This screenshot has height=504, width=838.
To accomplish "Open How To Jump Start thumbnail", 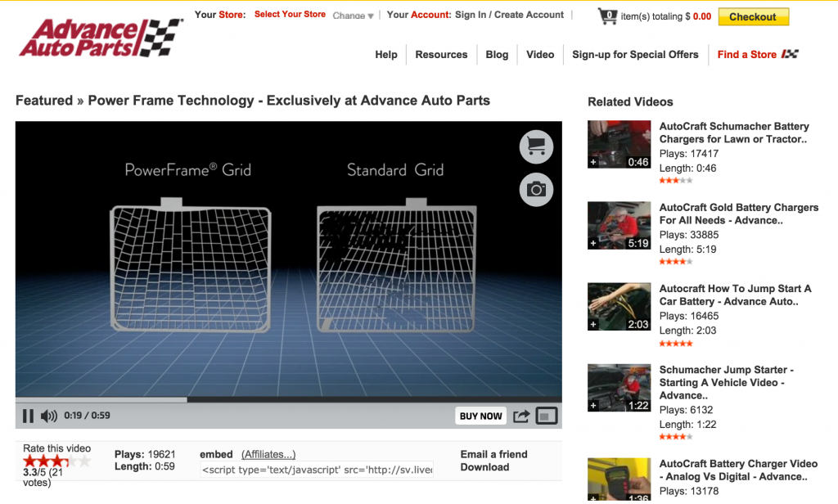I will point(619,307).
